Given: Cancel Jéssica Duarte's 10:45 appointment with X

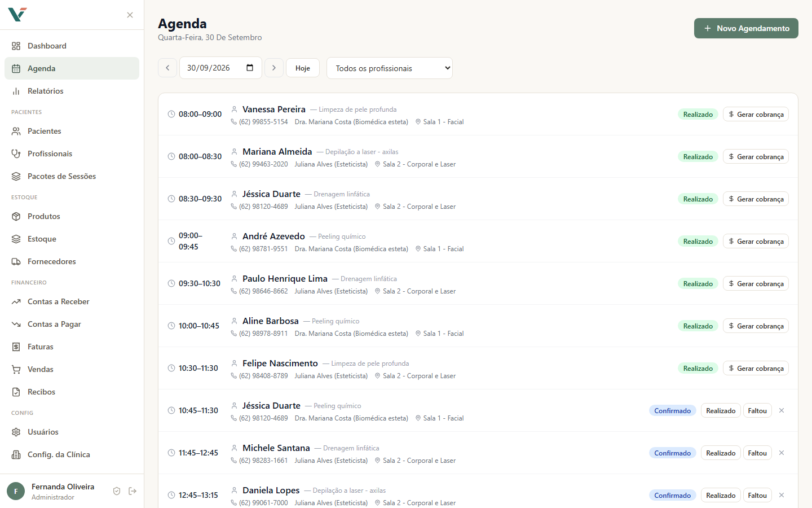Looking at the screenshot, I should [782, 410].
